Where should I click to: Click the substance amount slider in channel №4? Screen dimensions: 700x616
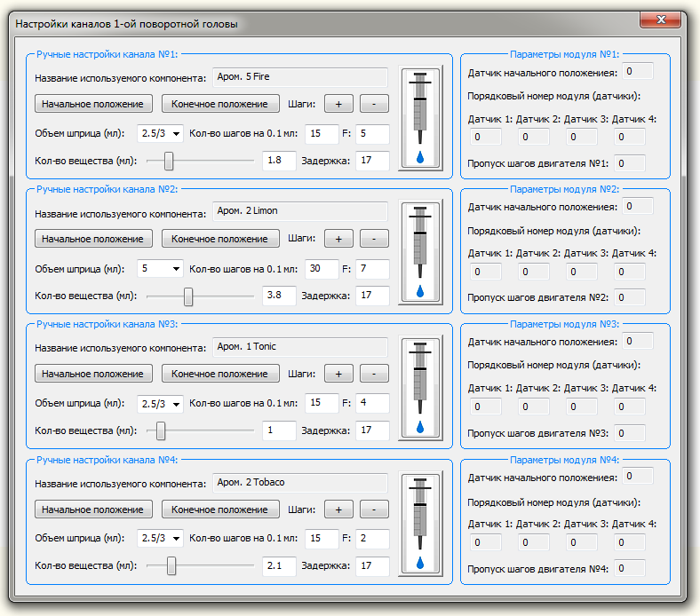pos(200,566)
